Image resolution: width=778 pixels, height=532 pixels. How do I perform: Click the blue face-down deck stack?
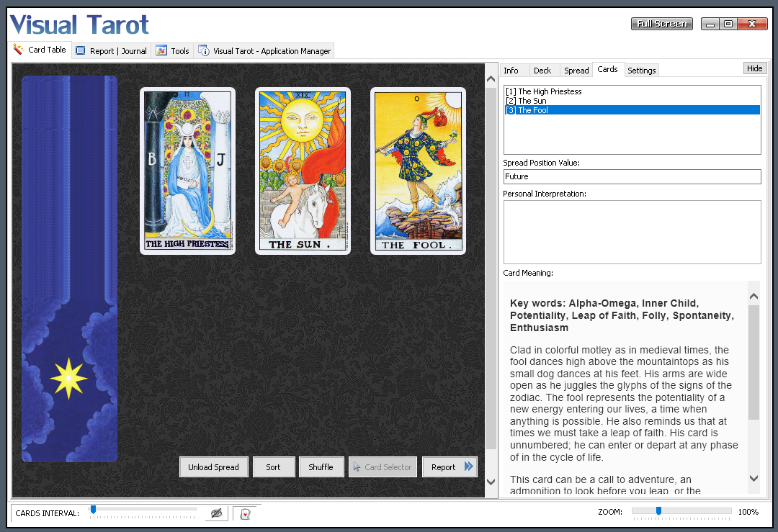click(x=69, y=269)
